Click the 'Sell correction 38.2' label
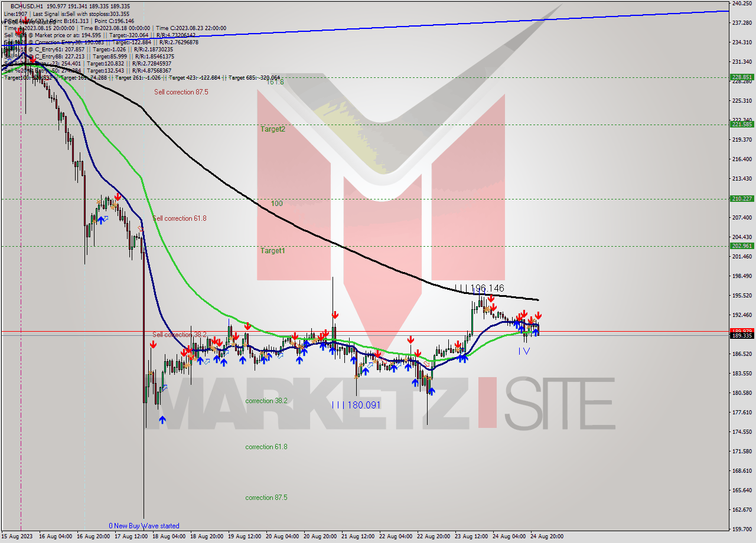The image size is (756, 543). coord(180,335)
